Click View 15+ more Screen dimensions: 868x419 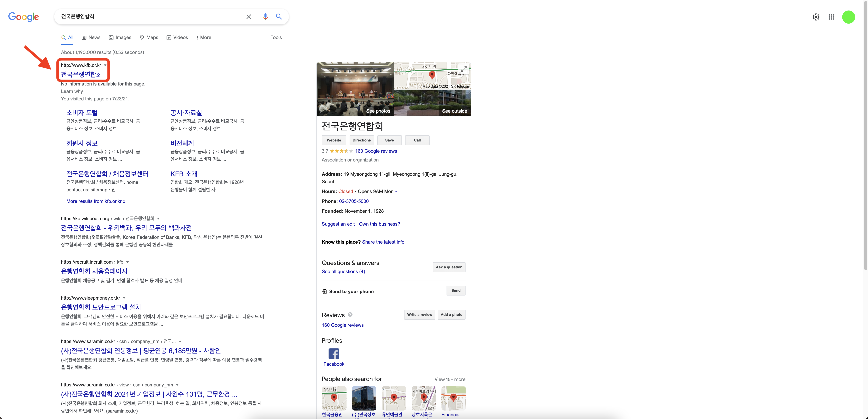450,379
